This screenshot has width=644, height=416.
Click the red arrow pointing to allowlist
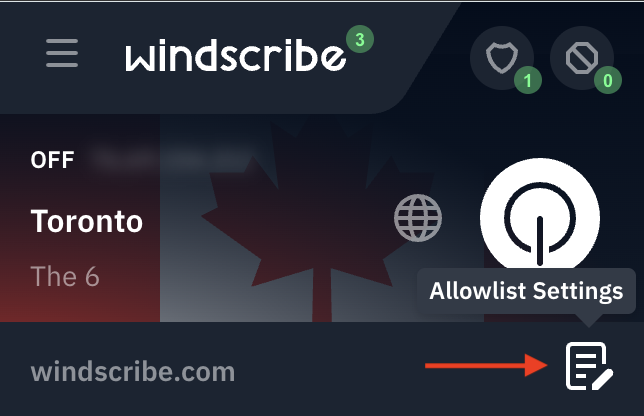tap(486, 365)
